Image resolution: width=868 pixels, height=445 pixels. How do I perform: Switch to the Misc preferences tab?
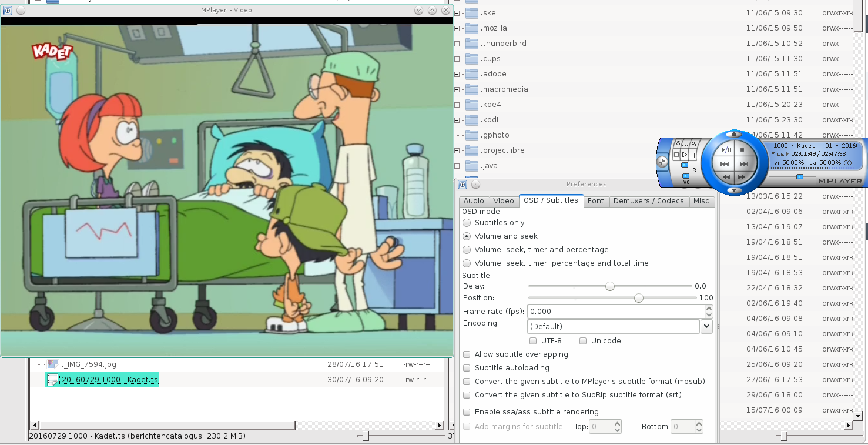pyautogui.click(x=701, y=201)
